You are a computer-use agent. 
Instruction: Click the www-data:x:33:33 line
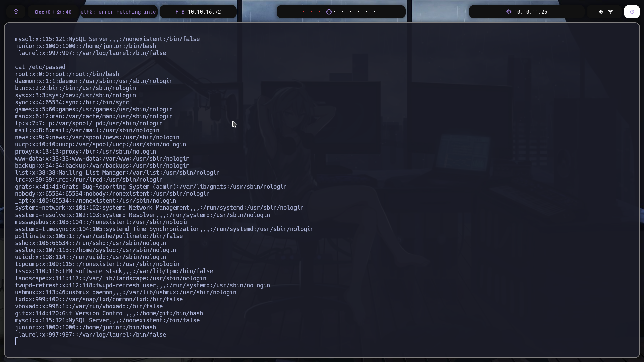[102, 159]
